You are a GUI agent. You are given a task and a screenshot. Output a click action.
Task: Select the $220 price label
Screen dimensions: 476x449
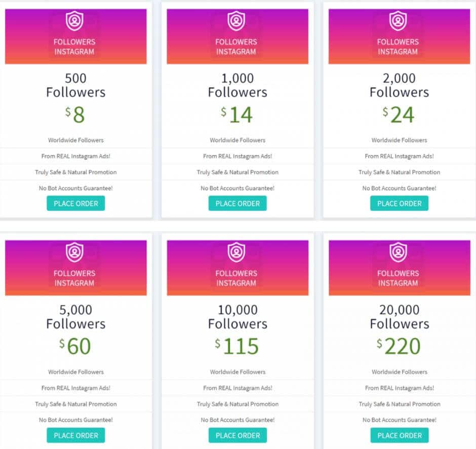[399, 346]
